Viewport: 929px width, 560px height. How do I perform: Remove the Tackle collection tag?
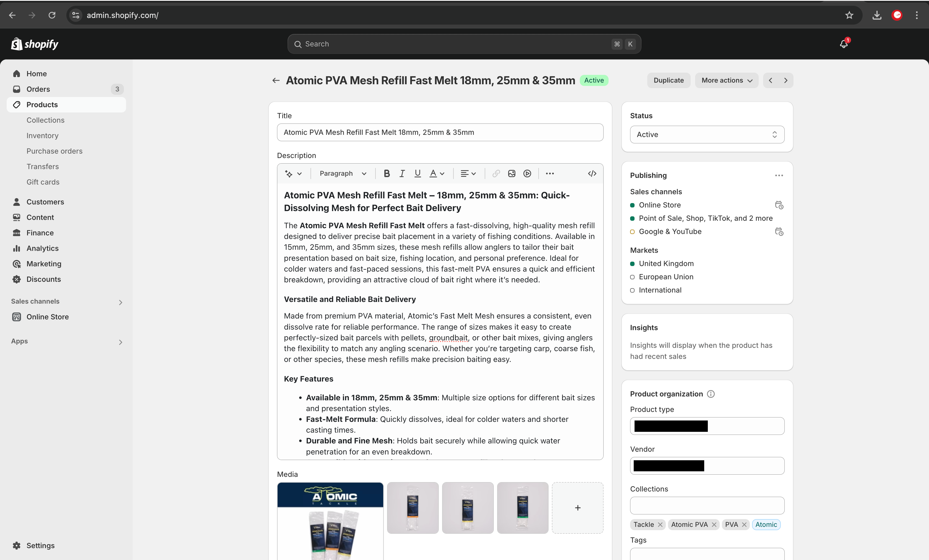tap(660, 525)
